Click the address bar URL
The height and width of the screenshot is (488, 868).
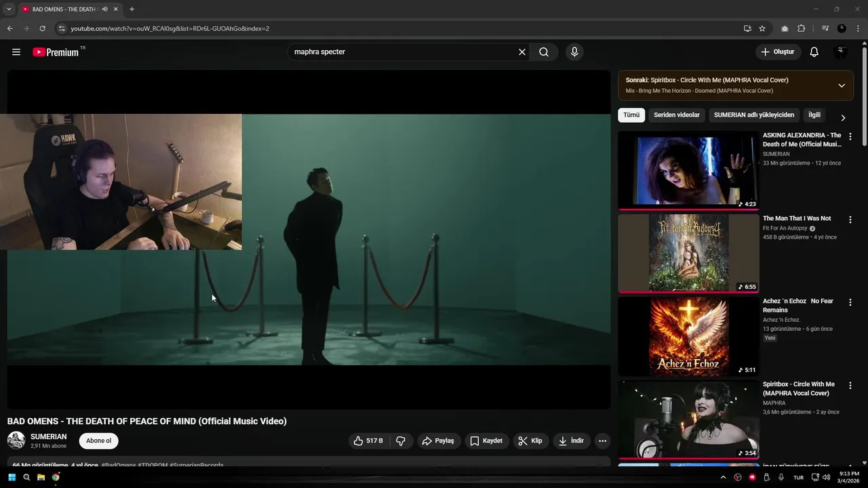(170, 28)
